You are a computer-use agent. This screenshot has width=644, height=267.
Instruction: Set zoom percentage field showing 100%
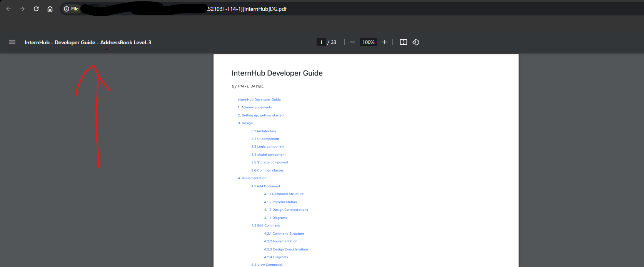coord(368,42)
